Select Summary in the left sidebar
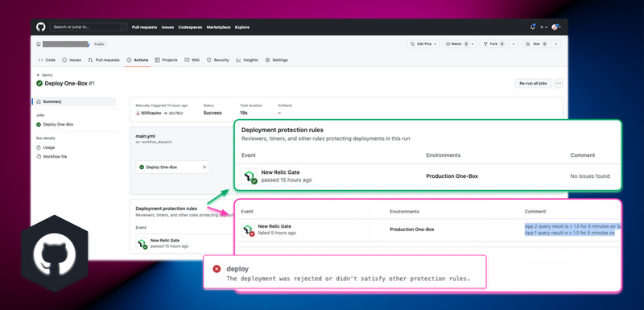Screen dimensions: 644x310 click(x=74, y=101)
